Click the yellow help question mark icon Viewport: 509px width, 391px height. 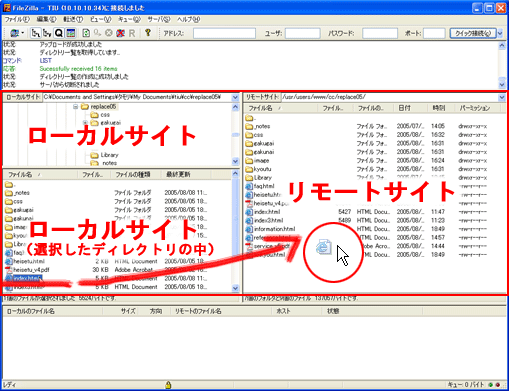point(148,33)
